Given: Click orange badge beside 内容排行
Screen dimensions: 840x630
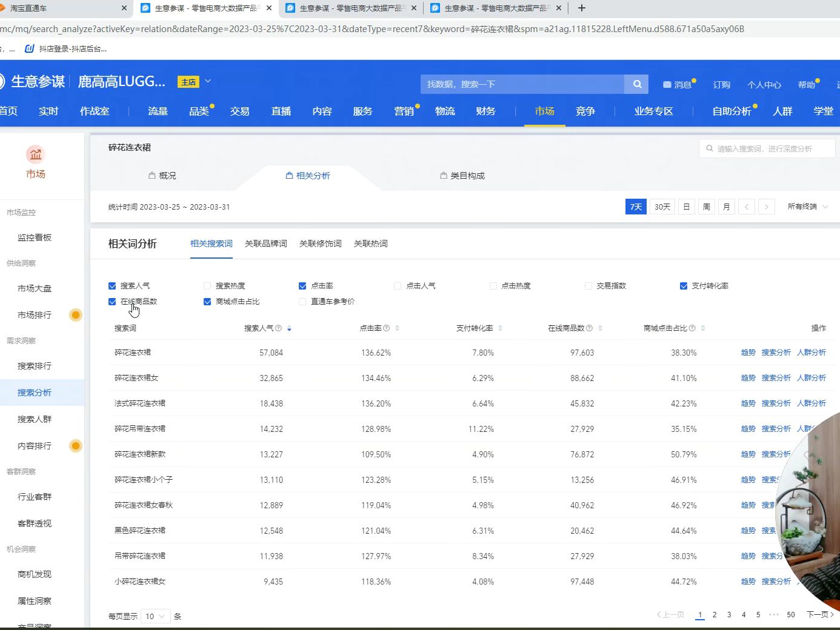Looking at the screenshot, I should 76,446.
